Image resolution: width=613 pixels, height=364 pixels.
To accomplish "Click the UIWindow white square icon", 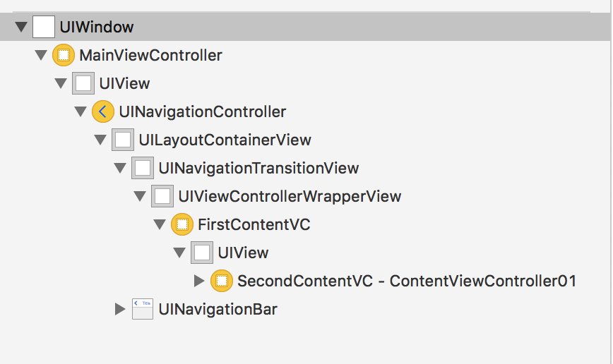I will click(x=44, y=27).
